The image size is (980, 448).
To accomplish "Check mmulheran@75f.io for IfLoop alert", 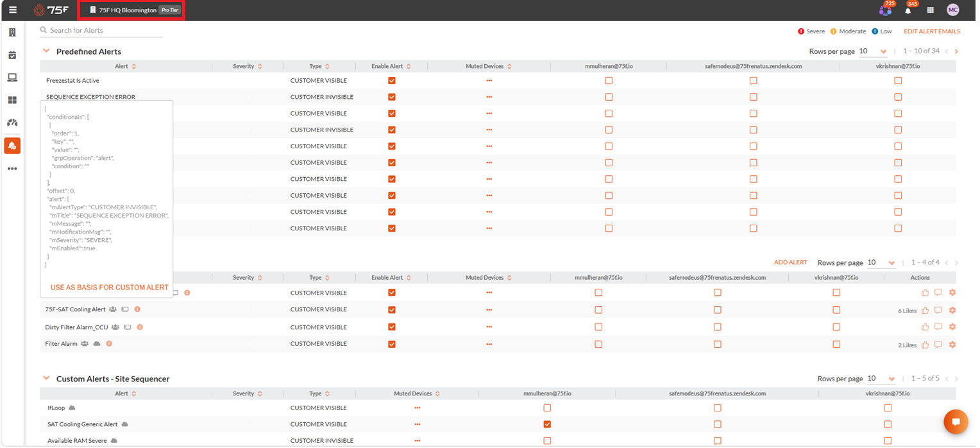I will (547, 408).
